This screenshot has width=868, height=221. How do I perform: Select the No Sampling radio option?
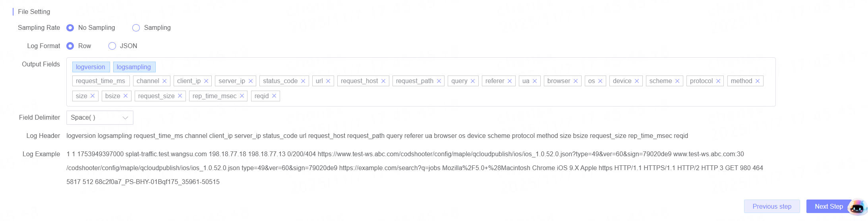pyautogui.click(x=70, y=28)
